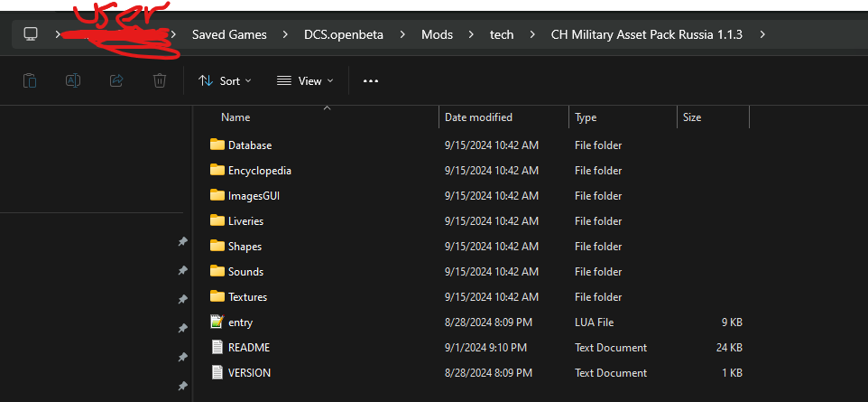Go to Saved Games in breadcrumb path
This screenshot has width=868, height=402.
coord(229,34)
